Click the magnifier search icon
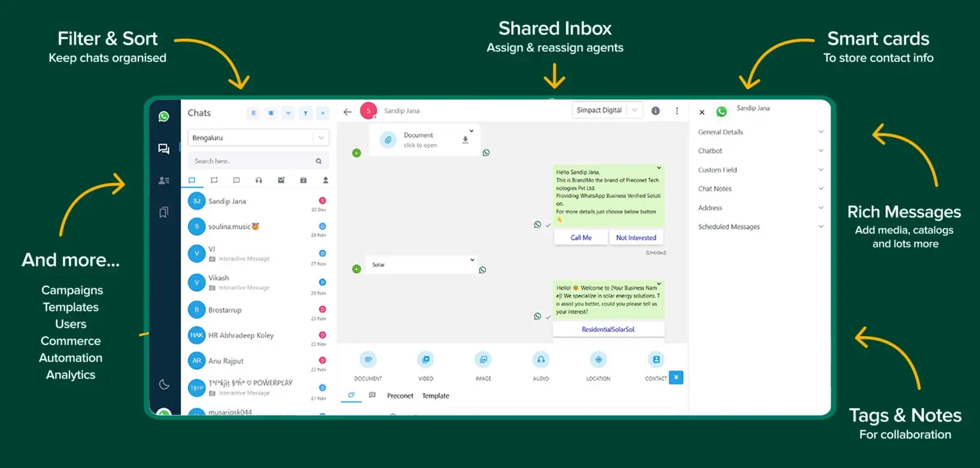Image resolution: width=980 pixels, height=468 pixels. pyautogui.click(x=319, y=161)
